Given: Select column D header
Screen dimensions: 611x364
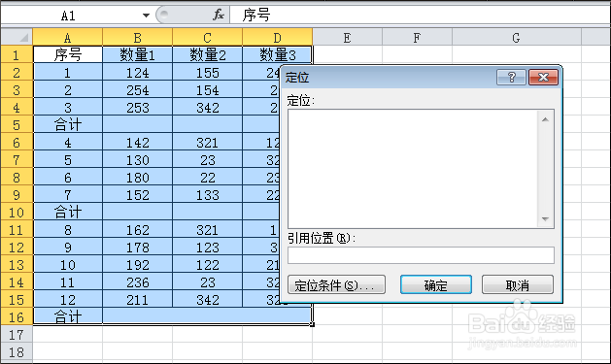Looking at the screenshot, I should (x=278, y=38).
